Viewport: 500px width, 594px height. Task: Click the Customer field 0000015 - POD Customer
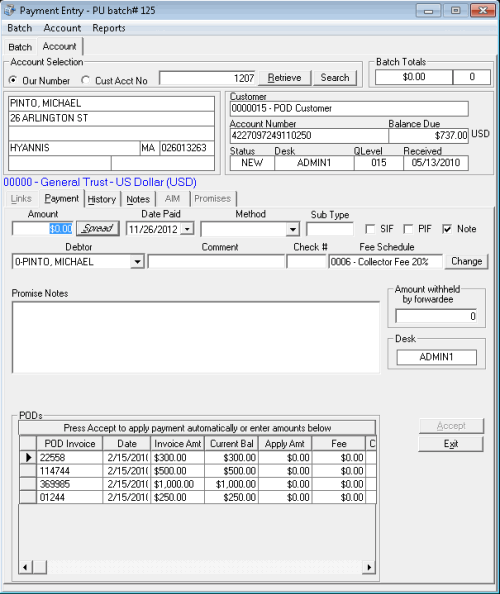point(349,108)
